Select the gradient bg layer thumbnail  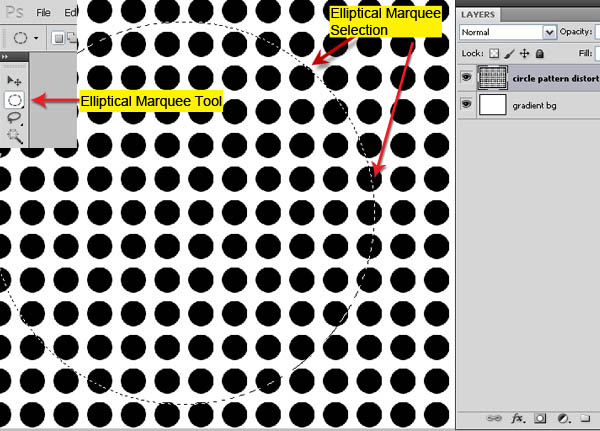coord(493,104)
